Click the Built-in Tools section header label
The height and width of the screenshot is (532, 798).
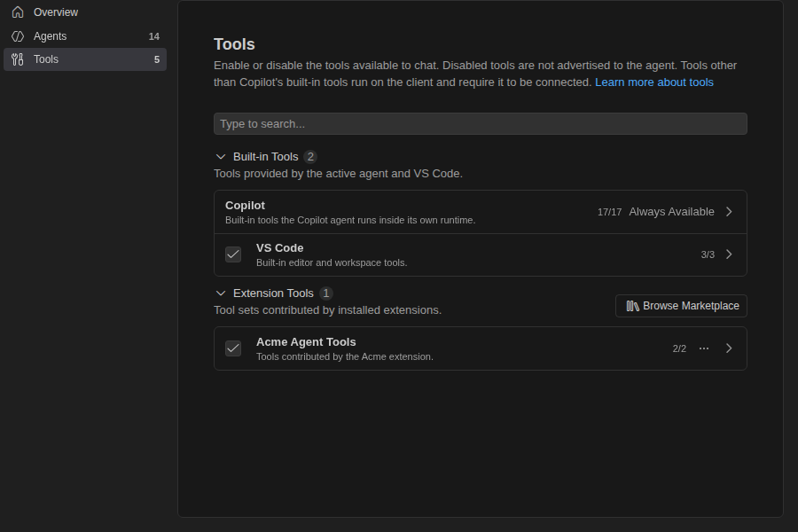[x=266, y=157]
